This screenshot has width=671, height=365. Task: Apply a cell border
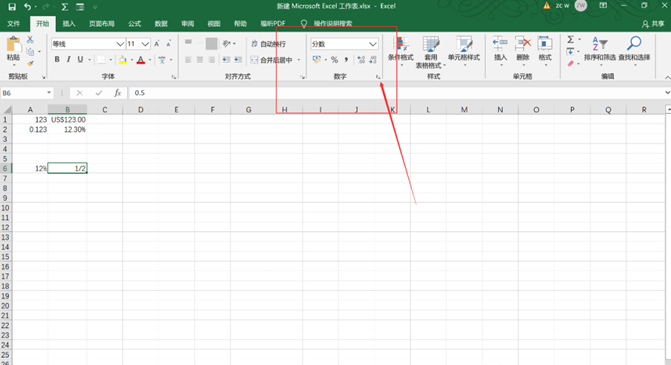(x=101, y=60)
